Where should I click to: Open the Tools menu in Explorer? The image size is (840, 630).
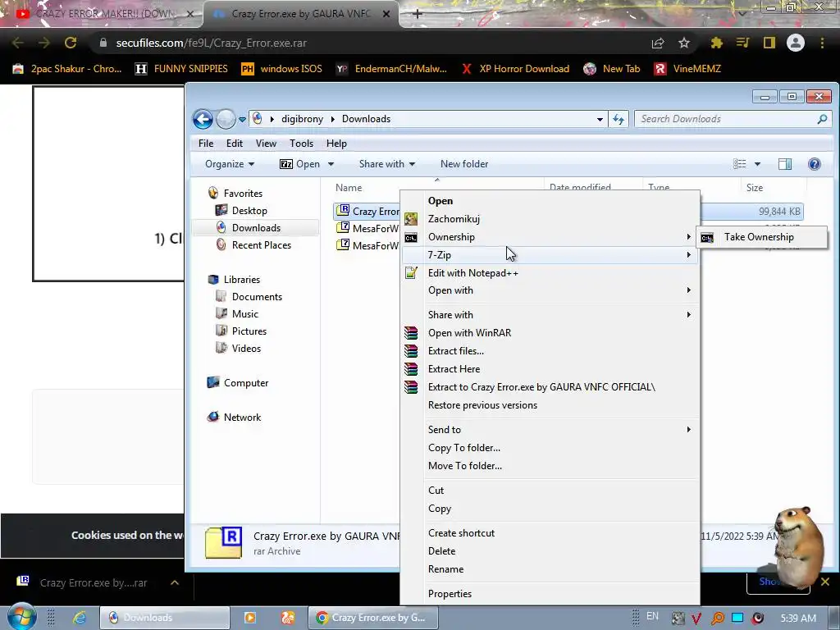pos(302,144)
